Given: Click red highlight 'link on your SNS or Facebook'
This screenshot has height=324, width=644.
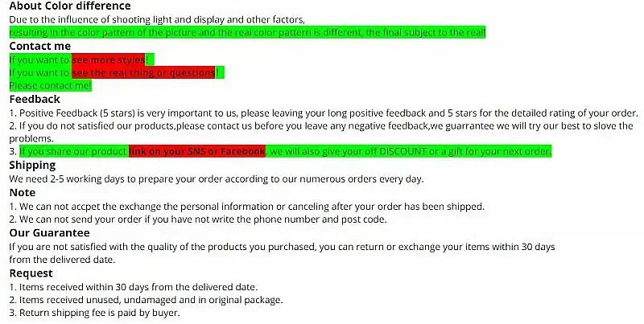Looking at the screenshot, I should point(197,151).
